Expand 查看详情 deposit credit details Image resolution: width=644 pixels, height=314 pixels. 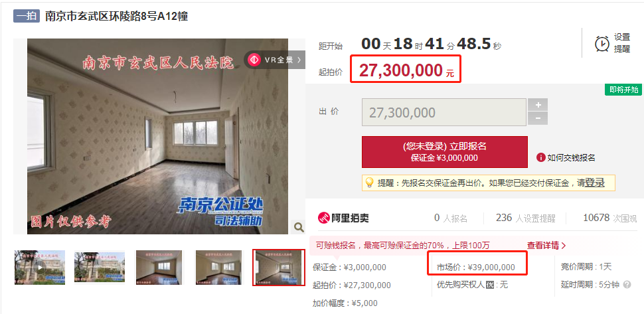click(x=546, y=246)
